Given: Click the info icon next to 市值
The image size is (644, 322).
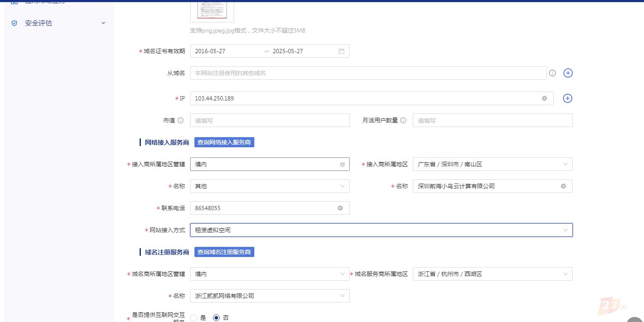Looking at the screenshot, I should click(x=181, y=120).
